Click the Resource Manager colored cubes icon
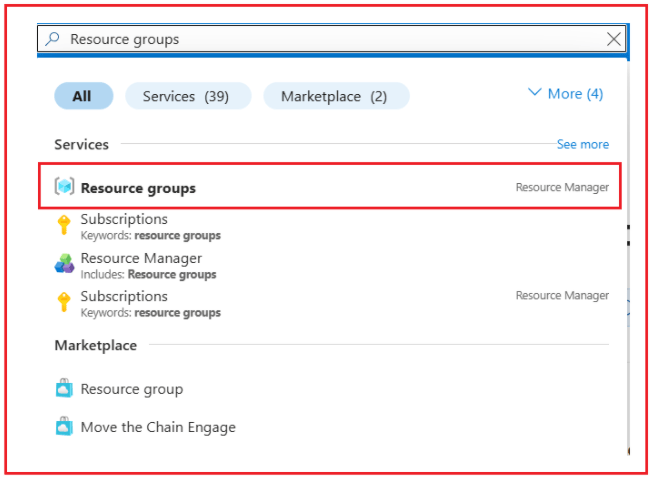 click(x=64, y=264)
